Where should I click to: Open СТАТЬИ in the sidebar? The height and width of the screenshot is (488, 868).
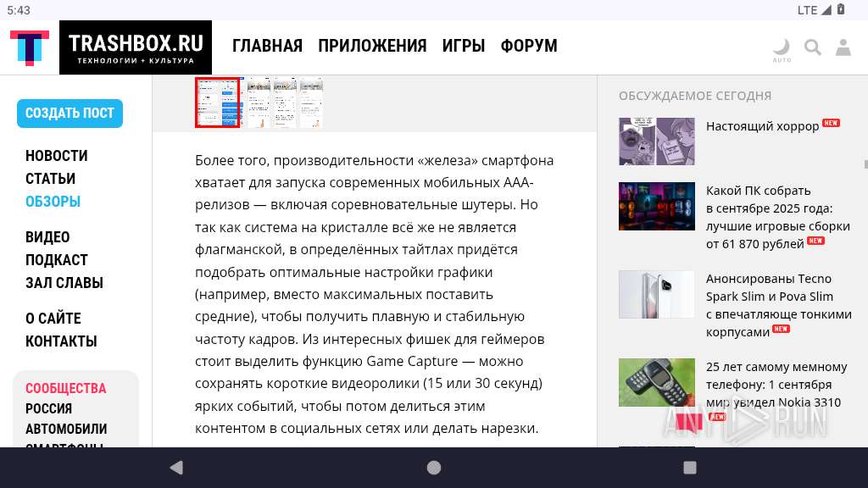click(x=50, y=179)
